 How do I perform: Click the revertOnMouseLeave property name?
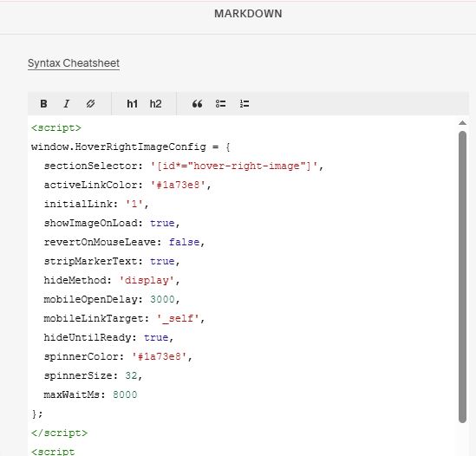tap(100, 242)
